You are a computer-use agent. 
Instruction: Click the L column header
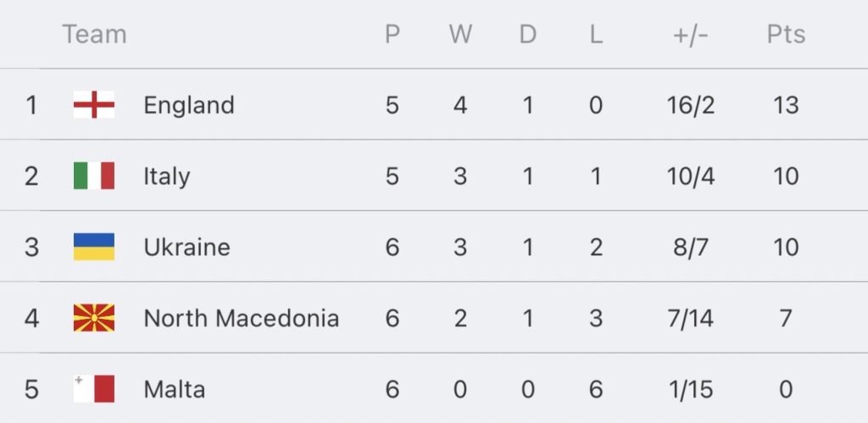(596, 34)
